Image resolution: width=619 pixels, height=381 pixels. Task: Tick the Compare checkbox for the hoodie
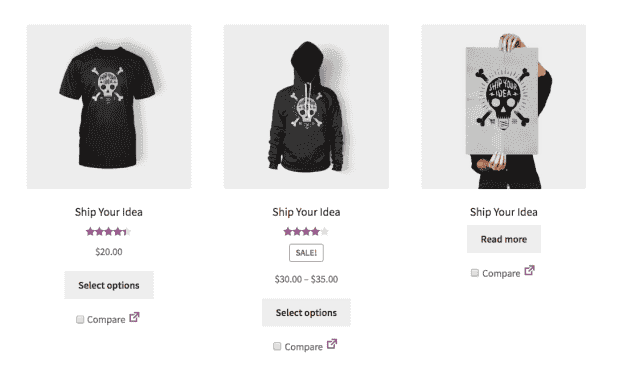277,347
